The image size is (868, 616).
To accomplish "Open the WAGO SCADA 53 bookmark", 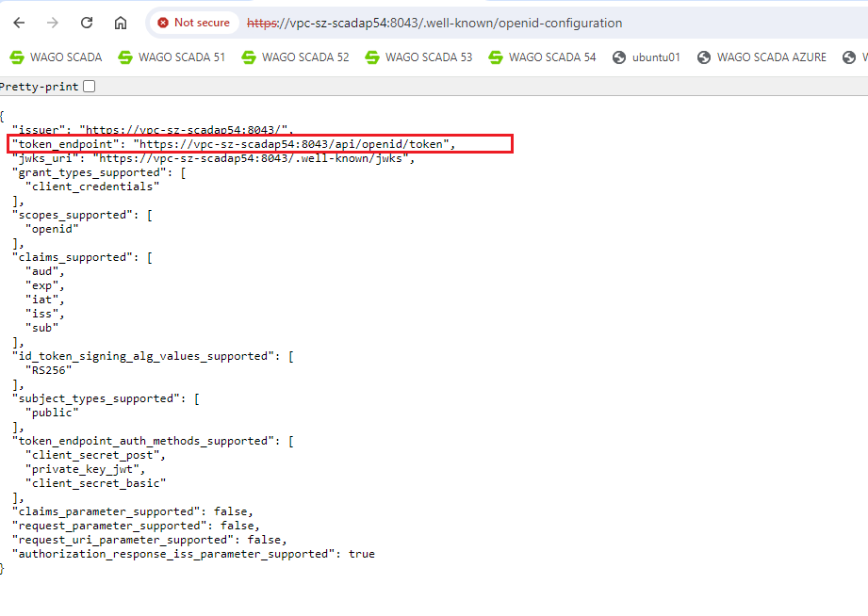I will 418,57.
